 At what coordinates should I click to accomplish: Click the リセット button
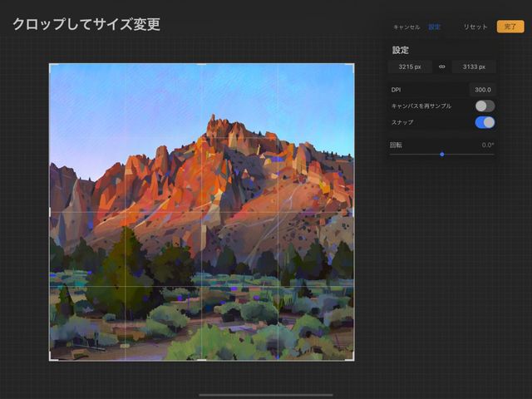point(475,27)
